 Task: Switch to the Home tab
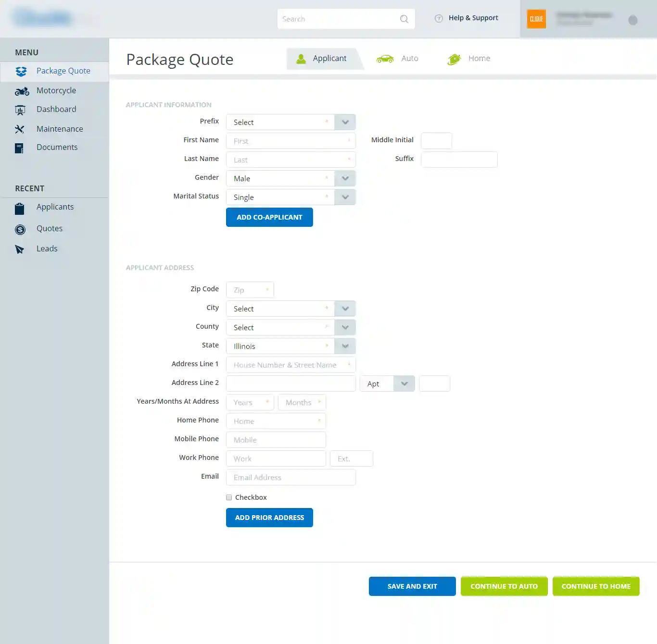click(469, 59)
